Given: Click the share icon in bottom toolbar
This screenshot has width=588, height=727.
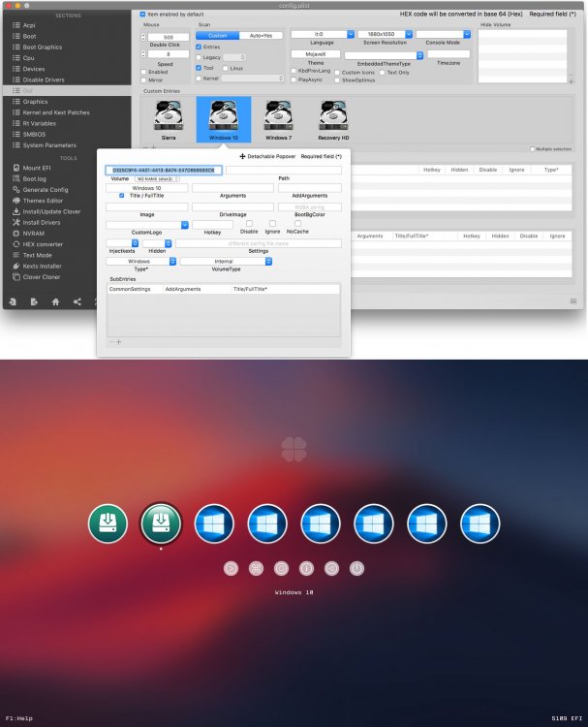Looking at the screenshot, I should pos(77,301).
